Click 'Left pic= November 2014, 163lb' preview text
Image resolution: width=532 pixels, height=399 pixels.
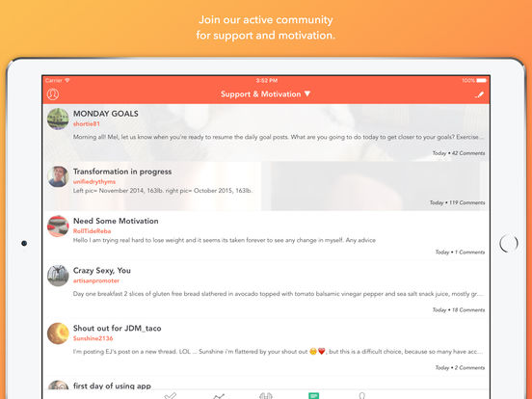point(163,191)
